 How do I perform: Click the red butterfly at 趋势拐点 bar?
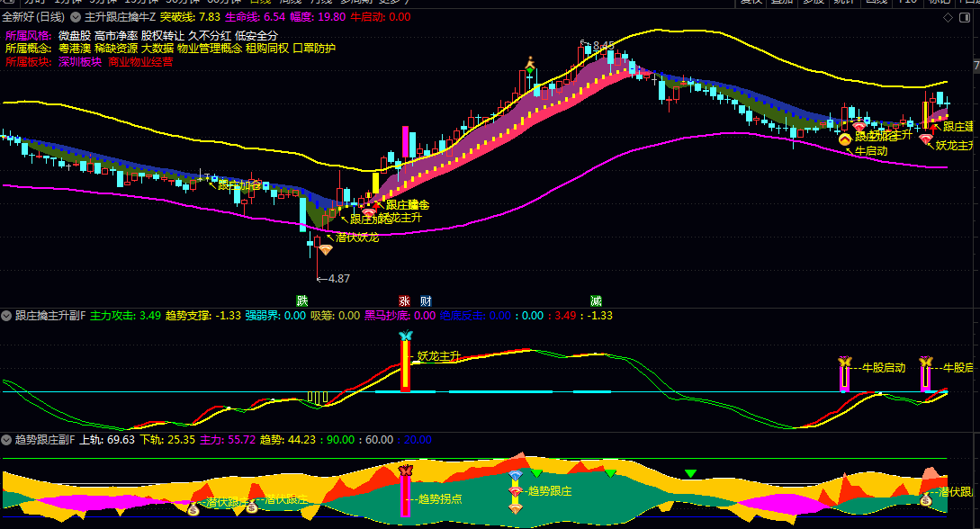[x=406, y=470]
